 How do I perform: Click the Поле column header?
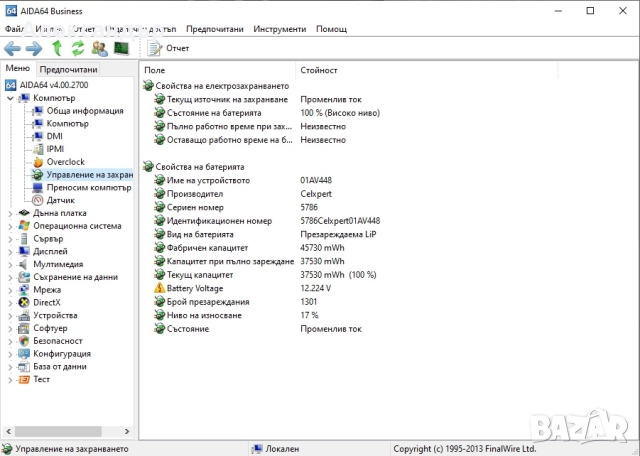(218, 70)
